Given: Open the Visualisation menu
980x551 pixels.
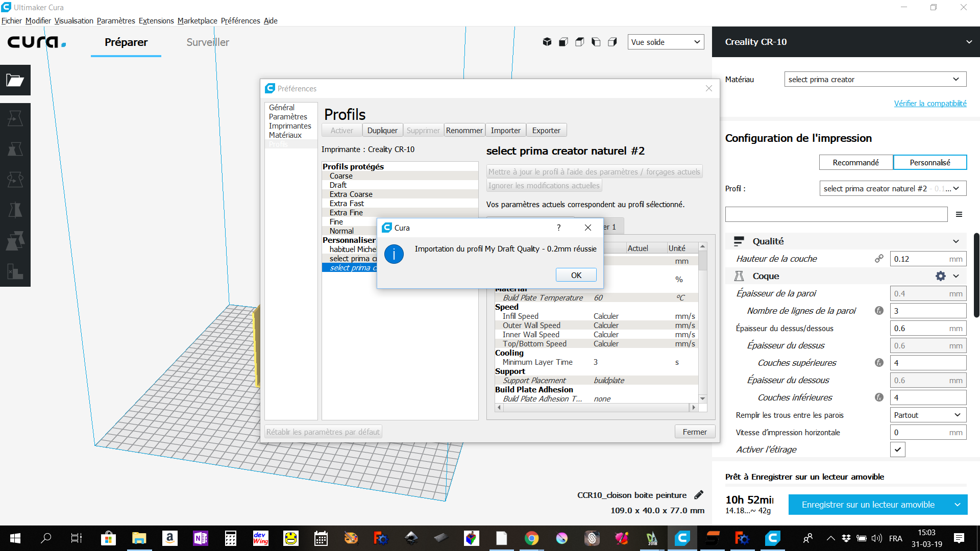Looking at the screenshot, I should [x=74, y=21].
